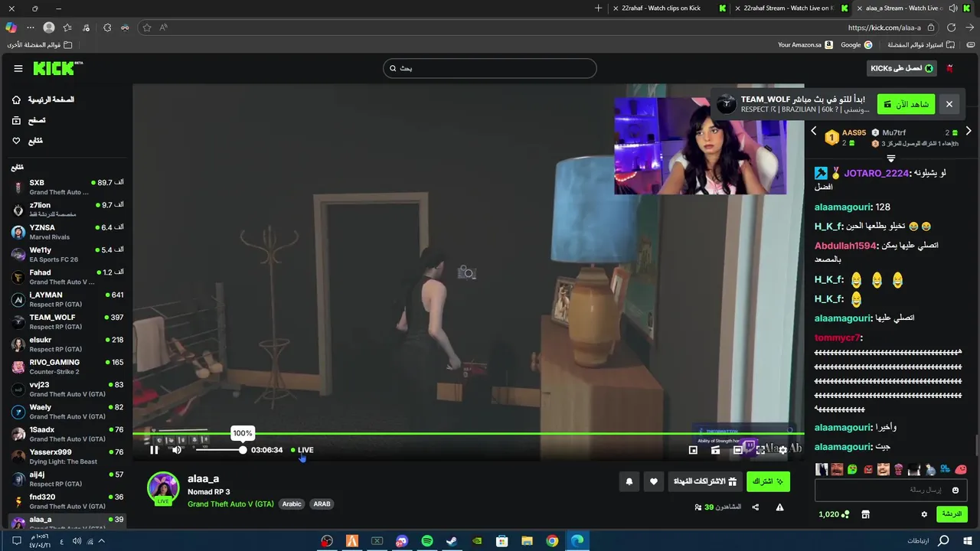
Task: Select the ARAB tag
Action: click(x=322, y=504)
